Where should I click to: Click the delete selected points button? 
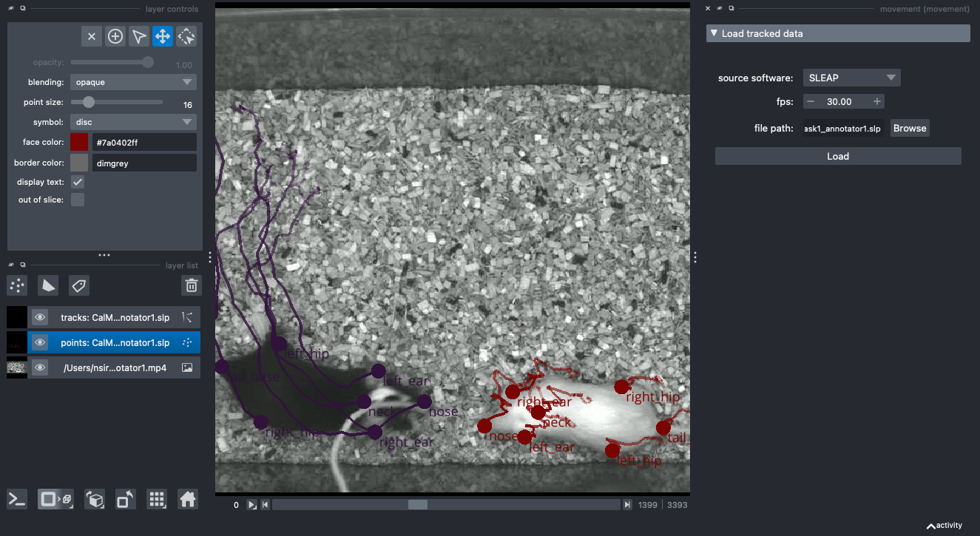pos(92,36)
